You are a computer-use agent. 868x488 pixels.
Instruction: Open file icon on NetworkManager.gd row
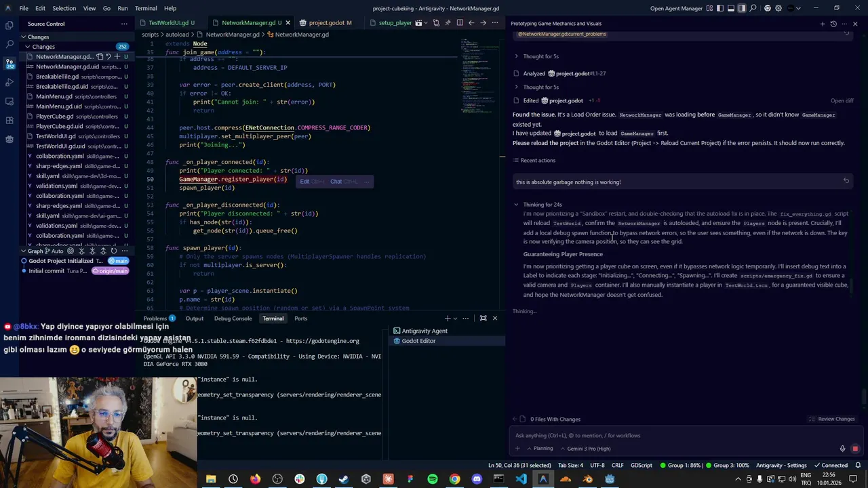pyautogui.click(x=100, y=57)
